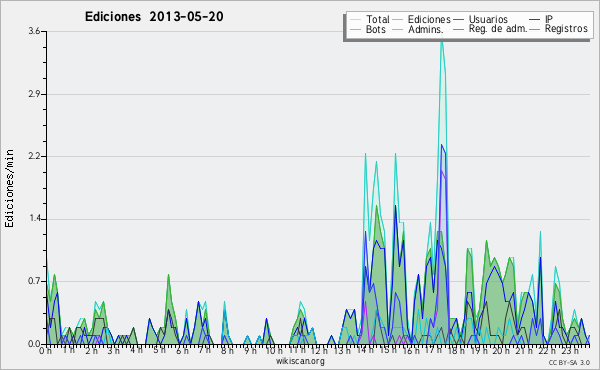Click the '20 h' x-axis label

pyautogui.click(x=501, y=351)
